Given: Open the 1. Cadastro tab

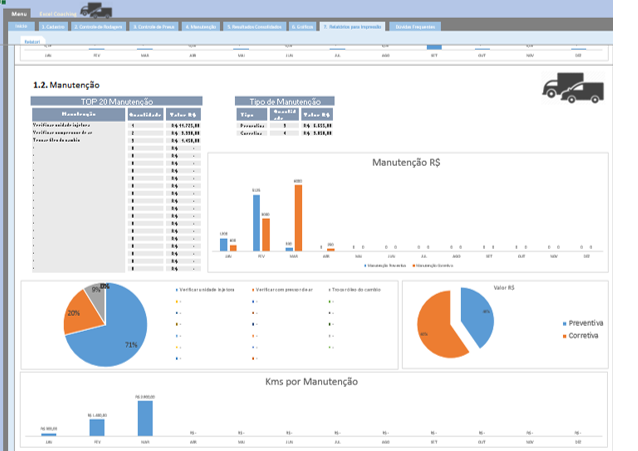Looking at the screenshot, I should (53, 27).
